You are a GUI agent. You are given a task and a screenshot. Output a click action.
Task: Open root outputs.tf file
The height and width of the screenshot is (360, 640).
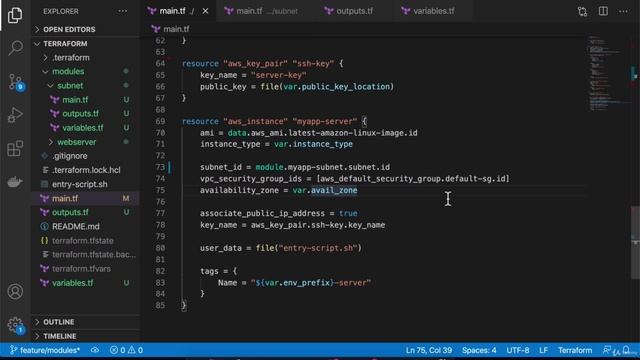[85, 213]
